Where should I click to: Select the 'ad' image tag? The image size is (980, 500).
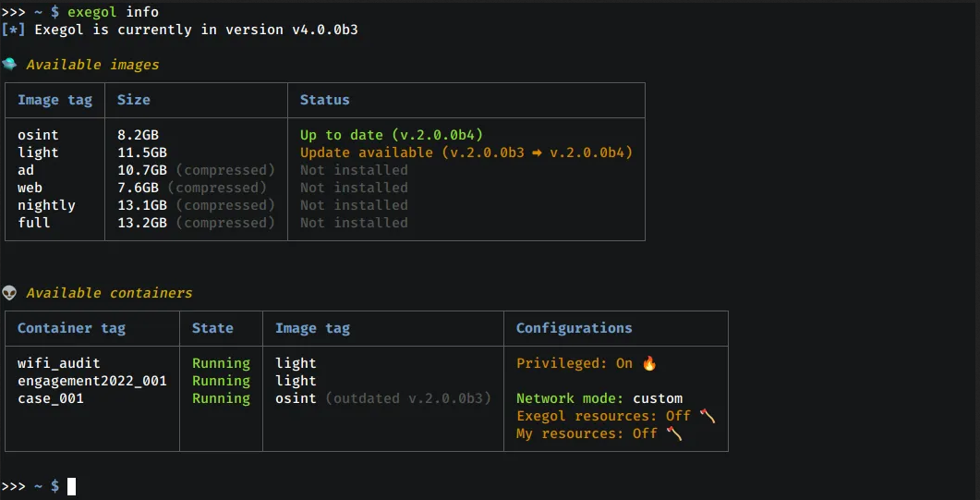[26, 170]
